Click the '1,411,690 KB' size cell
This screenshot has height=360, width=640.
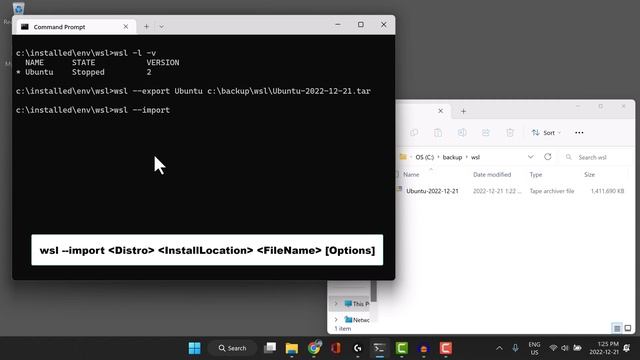[x=607, y=191]
